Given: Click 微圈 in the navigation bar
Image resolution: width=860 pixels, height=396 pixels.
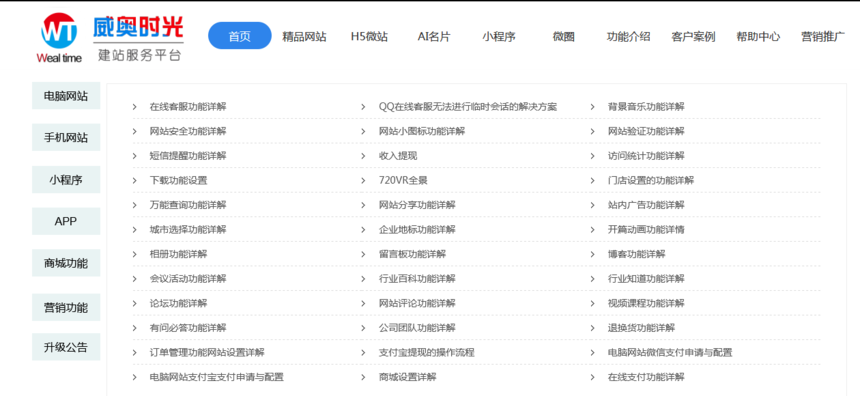Looking at the screenshot, I should 564,37.
